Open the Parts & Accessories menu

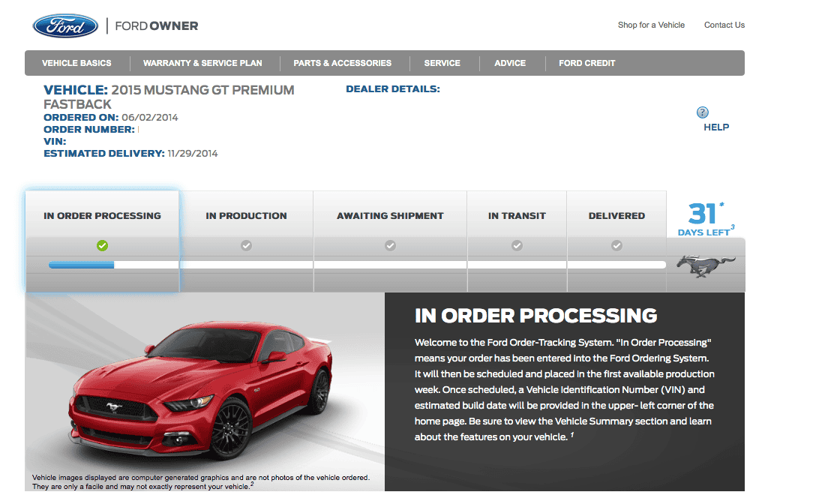click(343, 63)
